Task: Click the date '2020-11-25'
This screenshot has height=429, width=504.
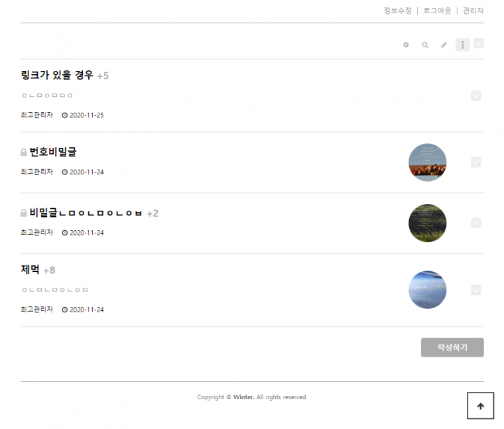Action: click(x=87, y=115)
